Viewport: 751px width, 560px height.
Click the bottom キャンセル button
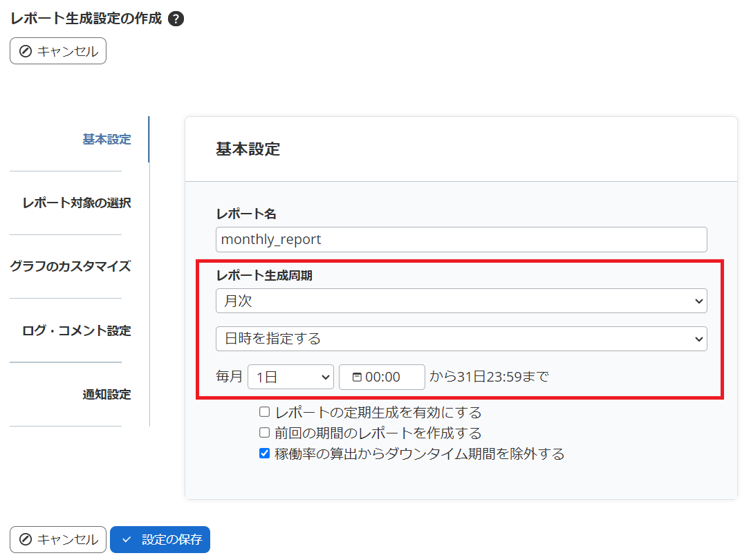pos(57,540)
